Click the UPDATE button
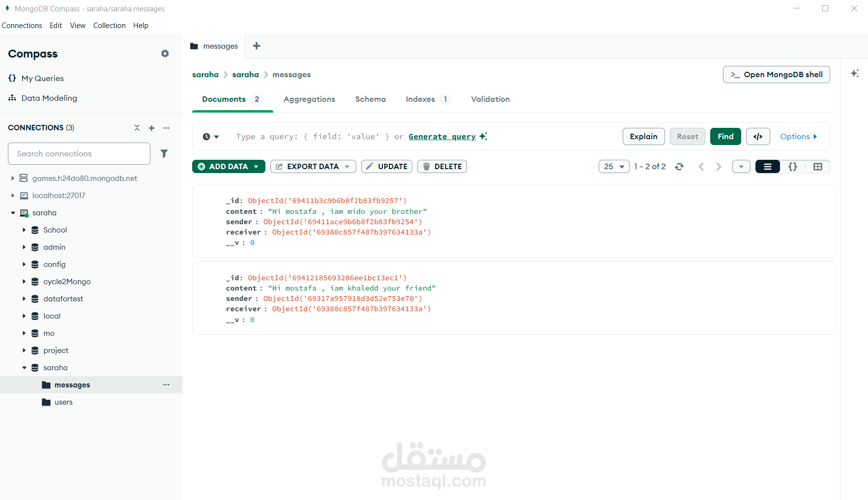This screenshot has height=500, width=868. (387, 167)
